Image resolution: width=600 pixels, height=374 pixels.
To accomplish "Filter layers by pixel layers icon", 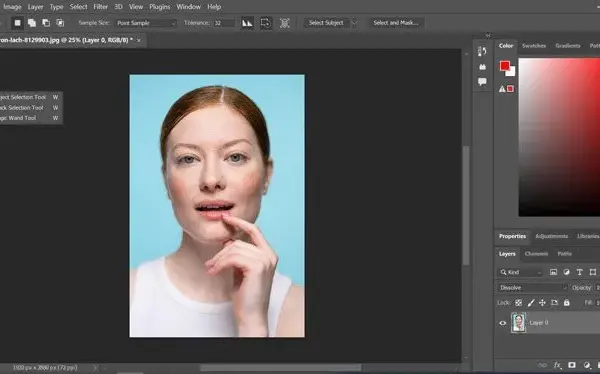I will [553, 272].
